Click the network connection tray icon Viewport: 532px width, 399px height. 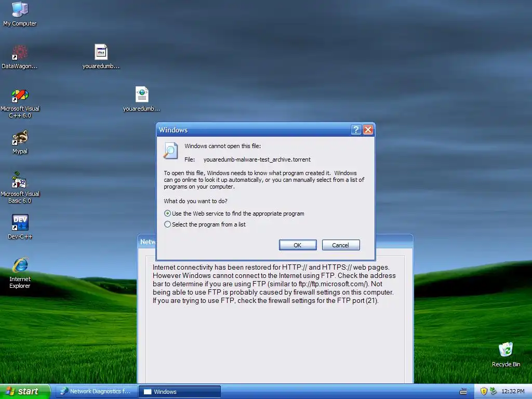pos(493,391)
